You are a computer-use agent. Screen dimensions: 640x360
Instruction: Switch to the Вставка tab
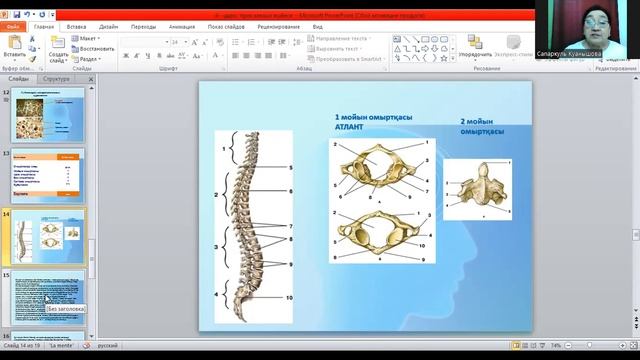(76, 27)
